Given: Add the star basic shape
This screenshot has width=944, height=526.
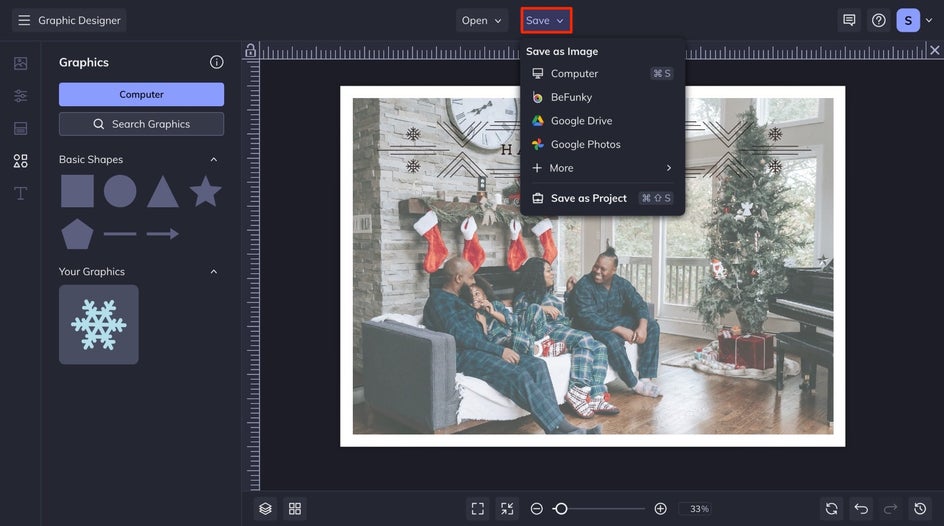Looking at the screenshot, I should click(205, 191).
